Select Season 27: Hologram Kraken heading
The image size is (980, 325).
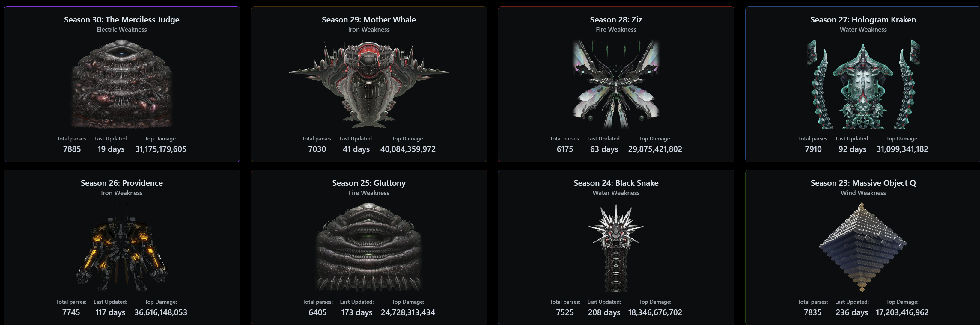[863, 20]
